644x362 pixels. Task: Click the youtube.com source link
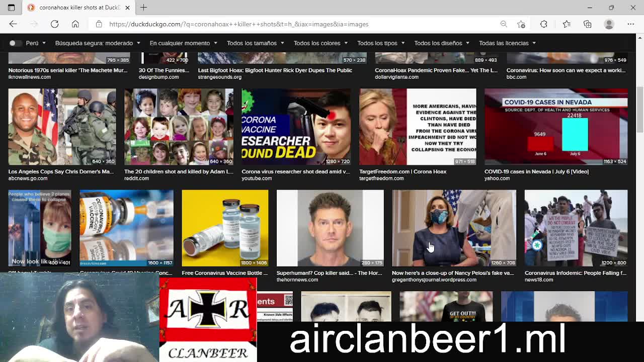pos(257,178)
